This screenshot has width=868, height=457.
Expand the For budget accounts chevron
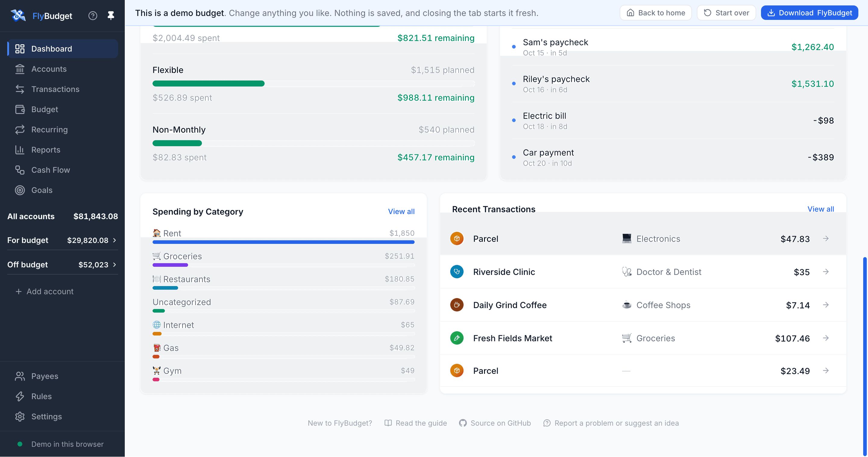115,240
